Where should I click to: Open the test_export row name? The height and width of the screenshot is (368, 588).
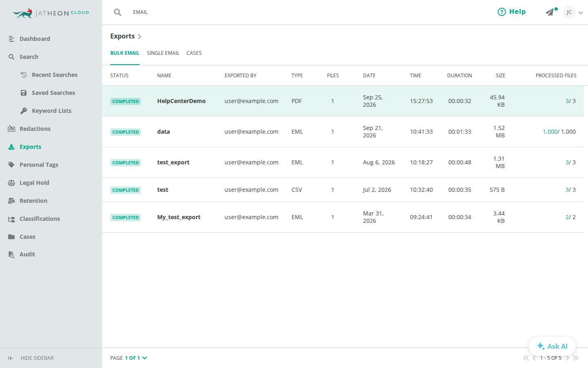click(173, 162)
